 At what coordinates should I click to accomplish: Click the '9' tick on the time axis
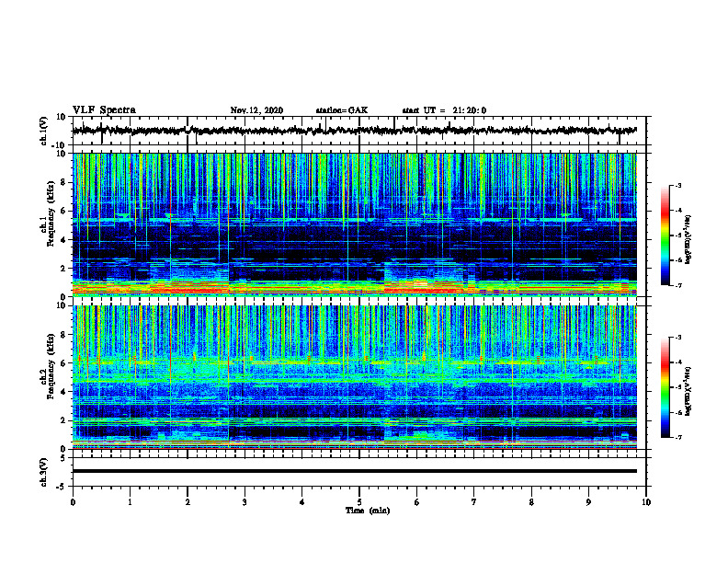[x=588, y=502]
